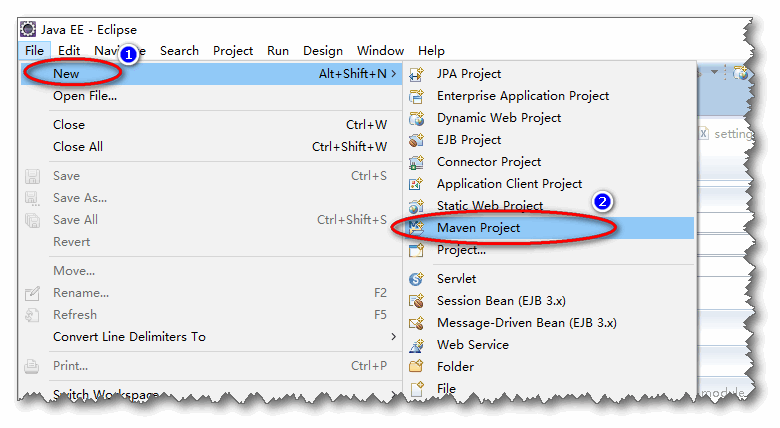780x428 pixels.
Task: Click the Session Bean icon
Action: tap(416, 301)
